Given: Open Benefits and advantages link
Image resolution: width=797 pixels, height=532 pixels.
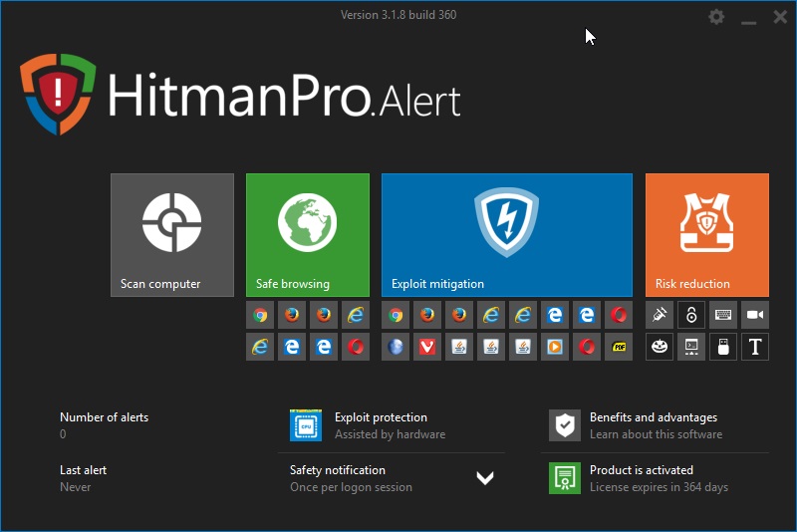Looking at the screenshot, I should coord(654,417).
